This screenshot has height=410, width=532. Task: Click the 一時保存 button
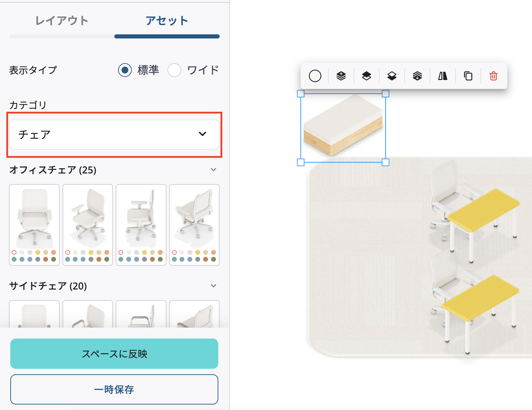pos(114,389)
